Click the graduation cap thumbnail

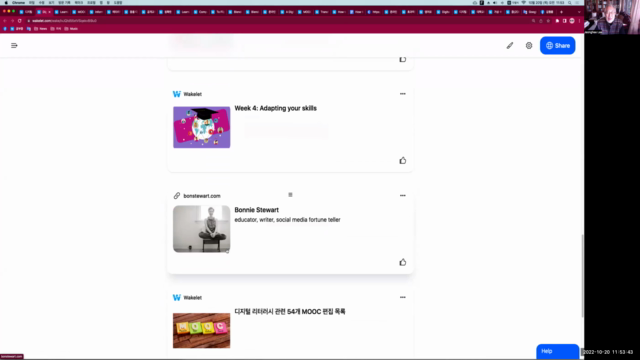tap(202, 127)
